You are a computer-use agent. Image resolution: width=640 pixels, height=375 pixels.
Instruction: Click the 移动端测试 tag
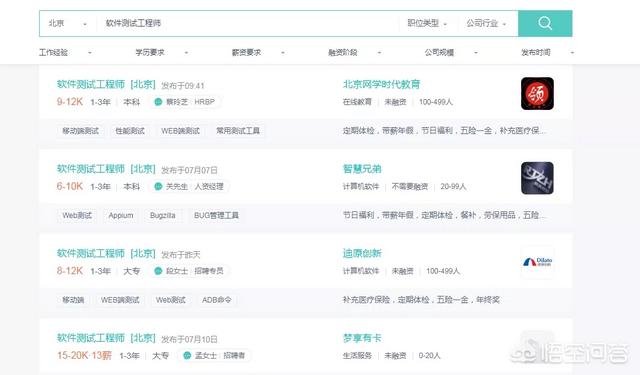tap(80, 131)
